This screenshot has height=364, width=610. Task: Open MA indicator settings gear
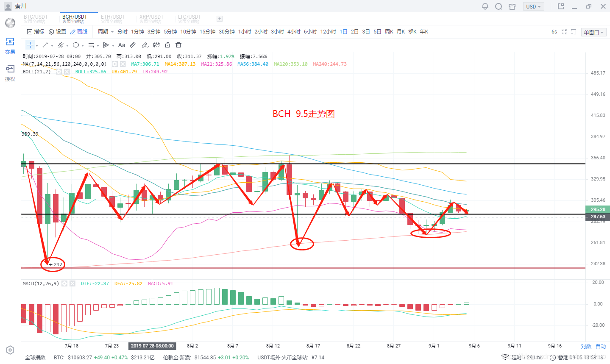pos(115,64)
